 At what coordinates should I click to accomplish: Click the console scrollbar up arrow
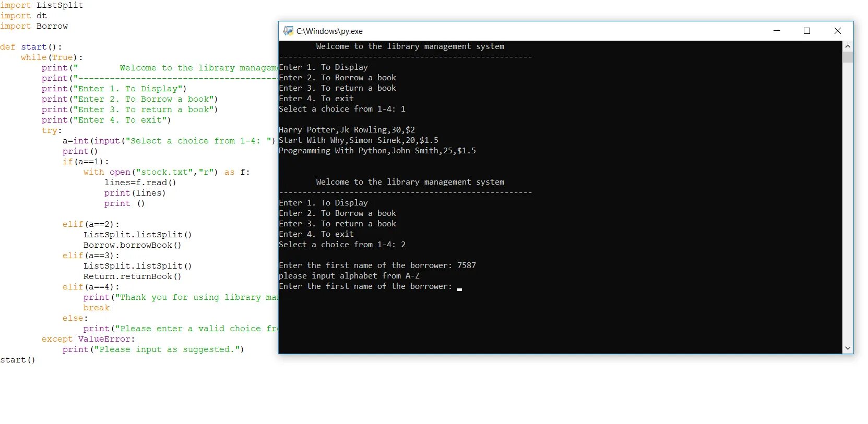848,46
